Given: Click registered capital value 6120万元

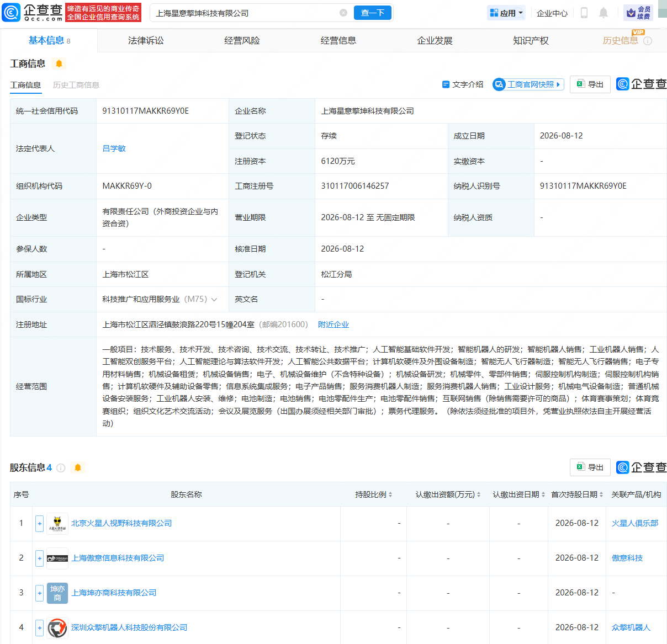Looking at the screenshot, I should point(338,161).
